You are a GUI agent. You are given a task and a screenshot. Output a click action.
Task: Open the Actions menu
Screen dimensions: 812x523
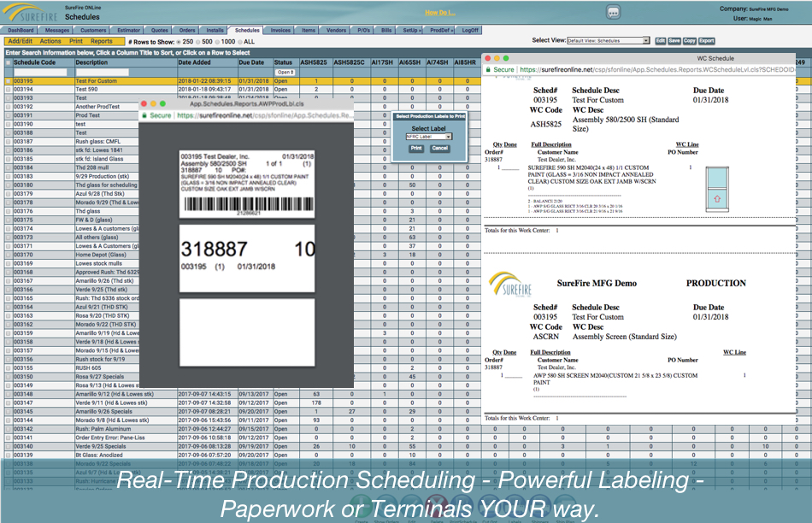pyautogui.click(x=50, y=41)
